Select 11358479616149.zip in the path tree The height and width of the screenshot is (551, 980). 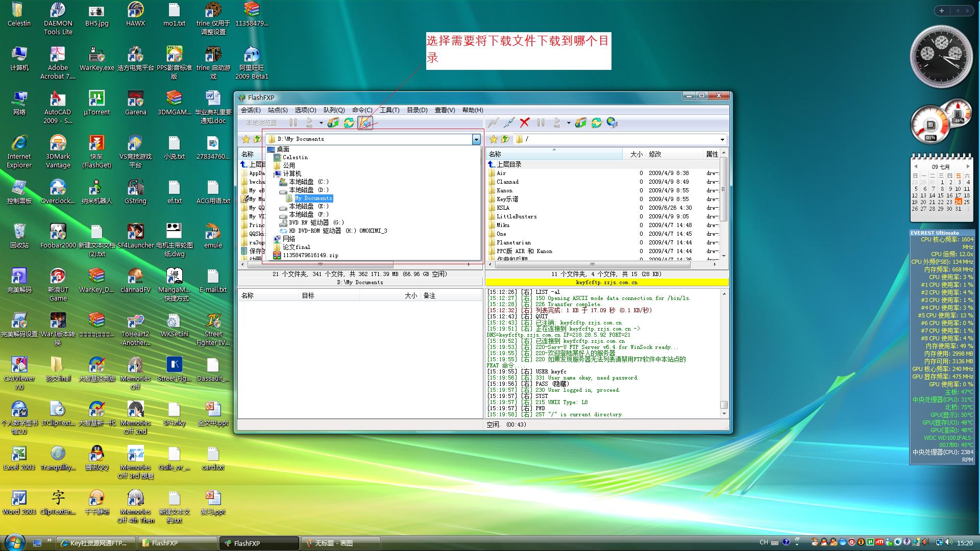310,256
